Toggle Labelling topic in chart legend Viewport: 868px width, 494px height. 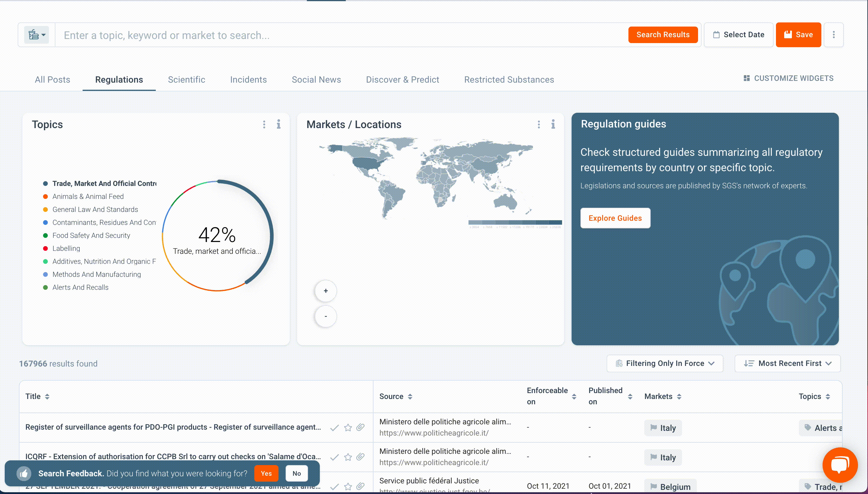click(x=66, y=248)
